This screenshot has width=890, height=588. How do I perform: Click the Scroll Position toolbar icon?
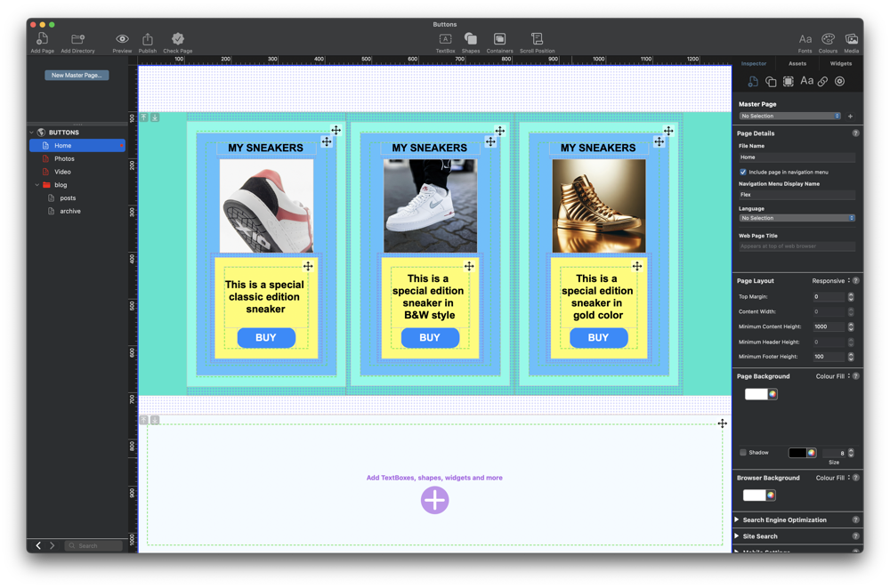pyautogui.click(x=537, y=38)
